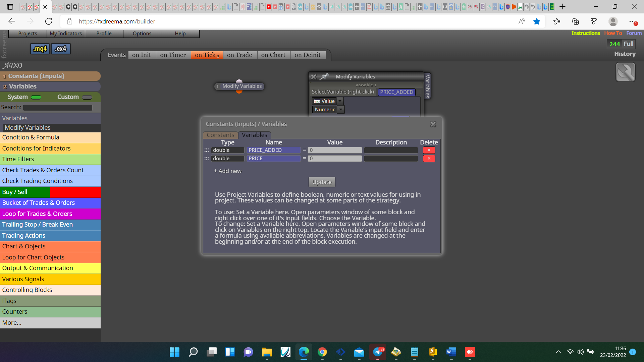Viewport: 644px width, 362px height.
Task: Click the Modify Variables block on canvas
Action: pyautogui.click(x=239, y=86)
